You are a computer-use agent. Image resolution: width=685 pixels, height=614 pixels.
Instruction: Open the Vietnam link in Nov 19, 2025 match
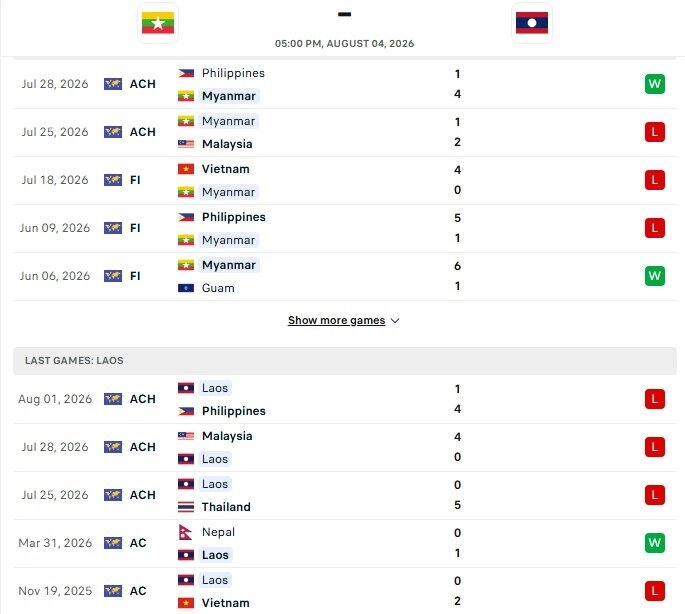point(225,603)
